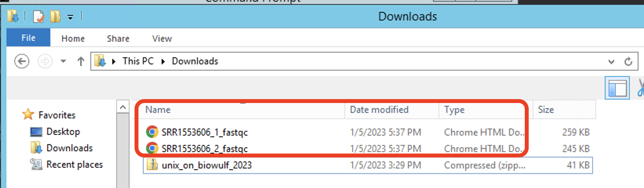Toggle the navigation pane button
Screen dimensions: 644x188
click(x=617, y=88)
